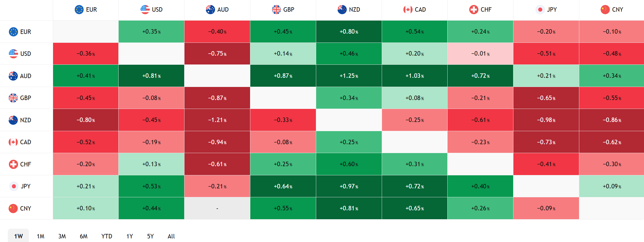Select the 5Y timeframe tab
The image size is (644, 242).
[x=150, y=236]
